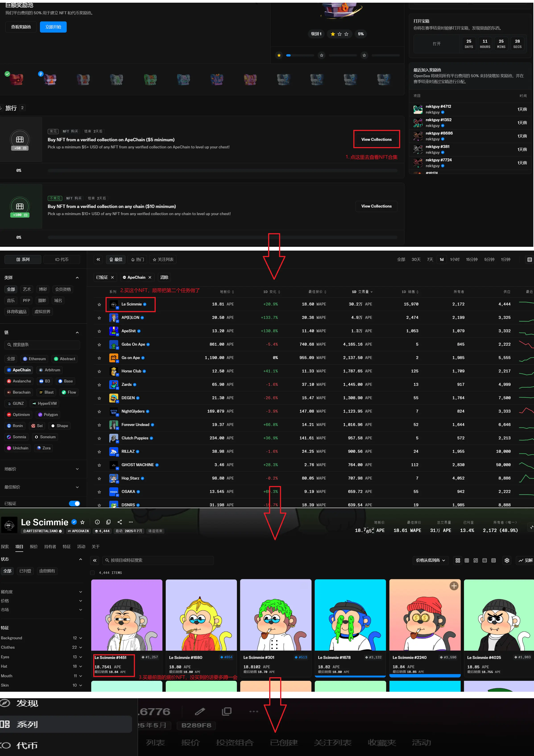Image resolution: width=534 pixels, height=756 pixels.
Task: Toggle the 艺术 category filter
Action: (27, 289)
